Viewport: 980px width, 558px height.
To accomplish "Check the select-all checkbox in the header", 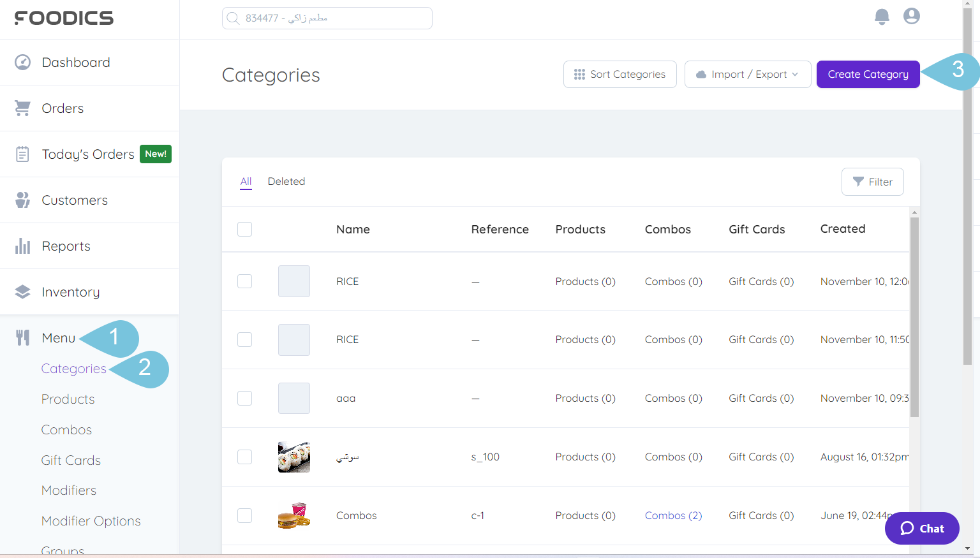I will pyautogui.click(x=244, y=228).
